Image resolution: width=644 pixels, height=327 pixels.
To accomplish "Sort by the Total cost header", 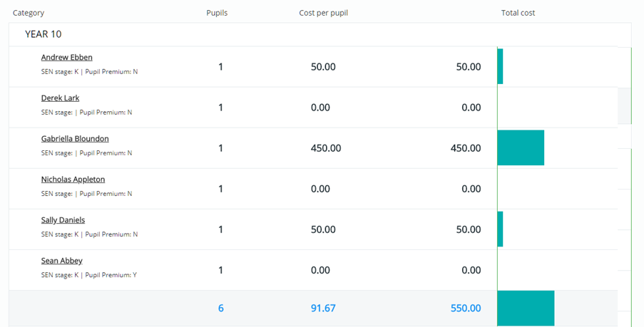I will (518, 13).
